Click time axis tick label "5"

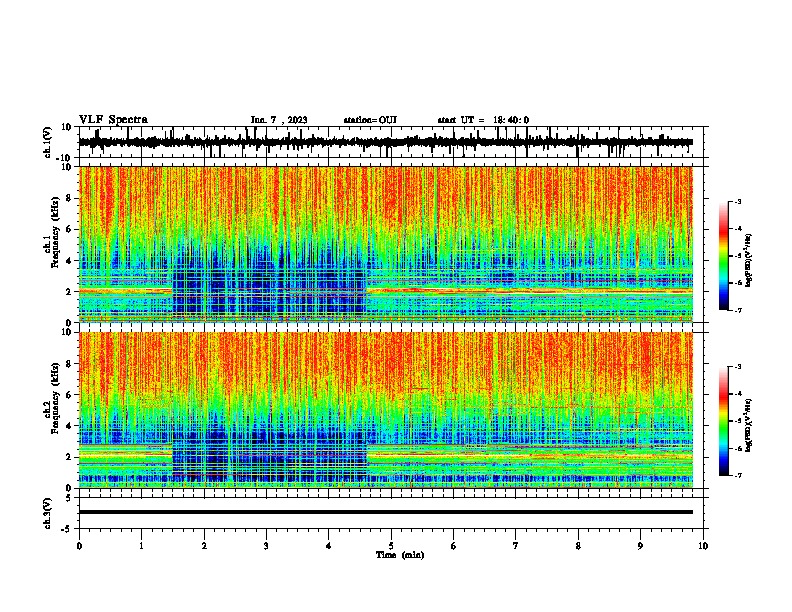tap(391, 546)
